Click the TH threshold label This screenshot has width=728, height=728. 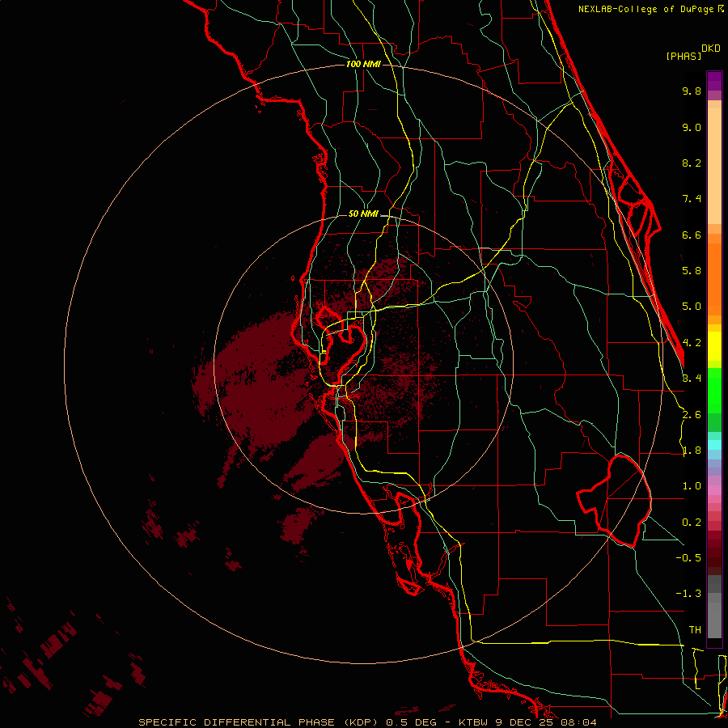coord(695,630)
